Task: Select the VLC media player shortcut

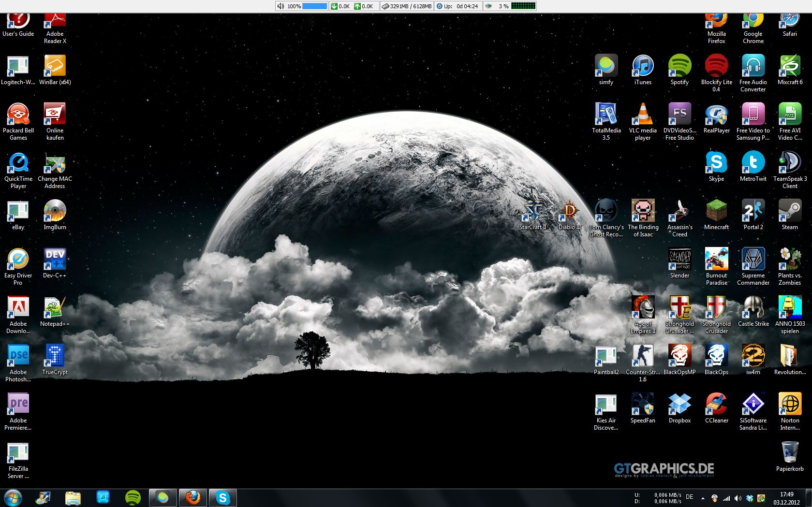Action: pos(643,115)
